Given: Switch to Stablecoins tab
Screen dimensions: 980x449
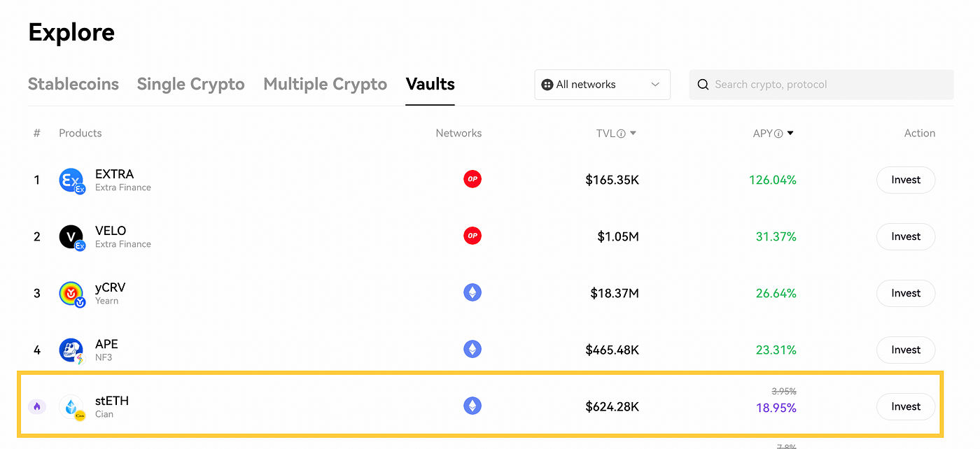Looking at the screenshot, I should point(73,84).
